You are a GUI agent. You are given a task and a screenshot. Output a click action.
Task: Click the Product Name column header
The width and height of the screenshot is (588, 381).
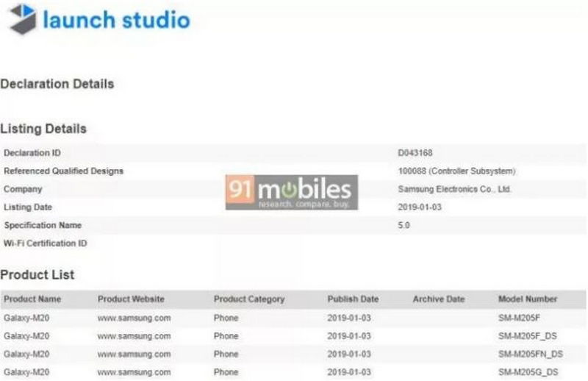pos(32,299)
